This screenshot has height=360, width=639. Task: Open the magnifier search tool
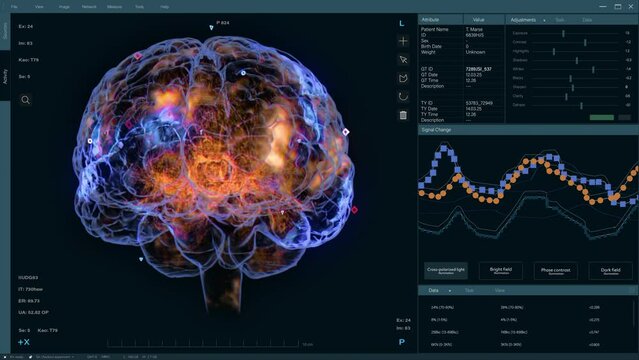[26, 100]
